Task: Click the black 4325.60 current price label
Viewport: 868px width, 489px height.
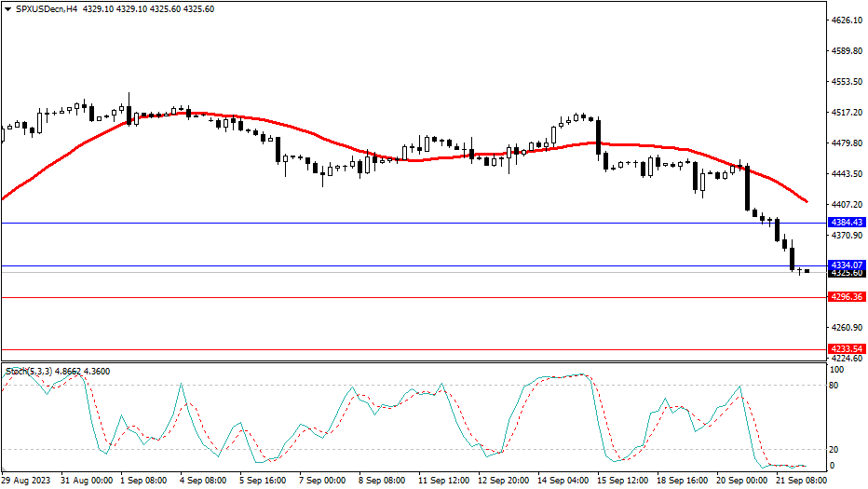Action: [847, 273]
